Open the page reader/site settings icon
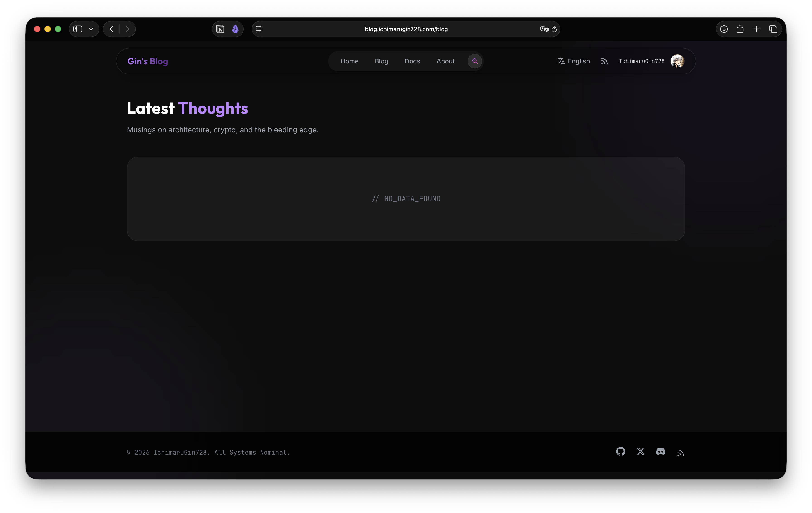The height and width of the screenshot is (513, 812). (x=259, y=29)
